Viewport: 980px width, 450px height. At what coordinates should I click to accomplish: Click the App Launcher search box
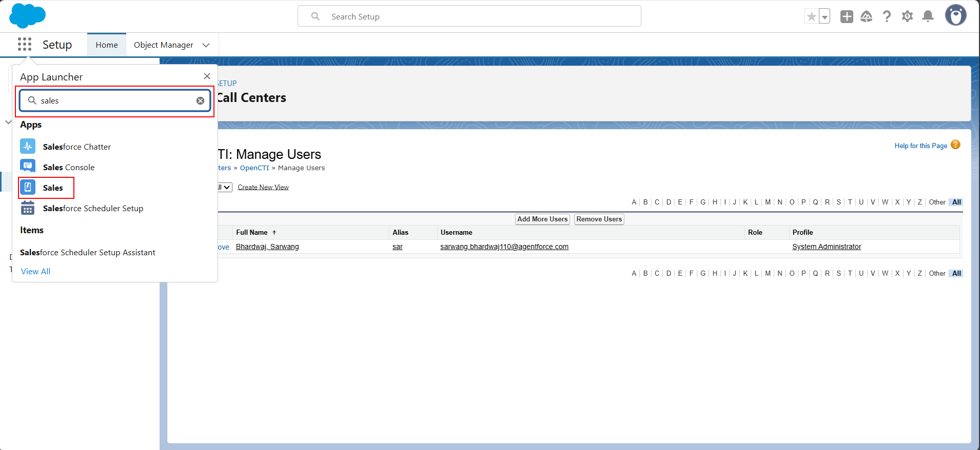(x=115, y=100)
